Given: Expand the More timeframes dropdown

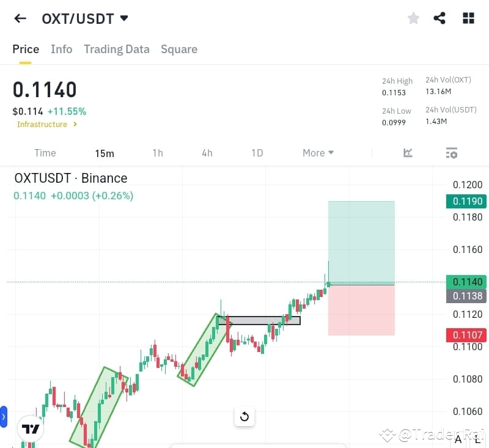Looking at the screenshot, I should point(318,153).
